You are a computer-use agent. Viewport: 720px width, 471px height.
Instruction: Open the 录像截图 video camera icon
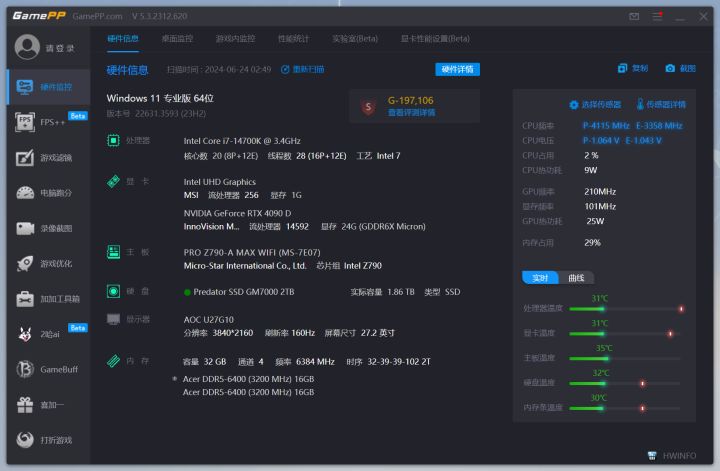point(25,228)
